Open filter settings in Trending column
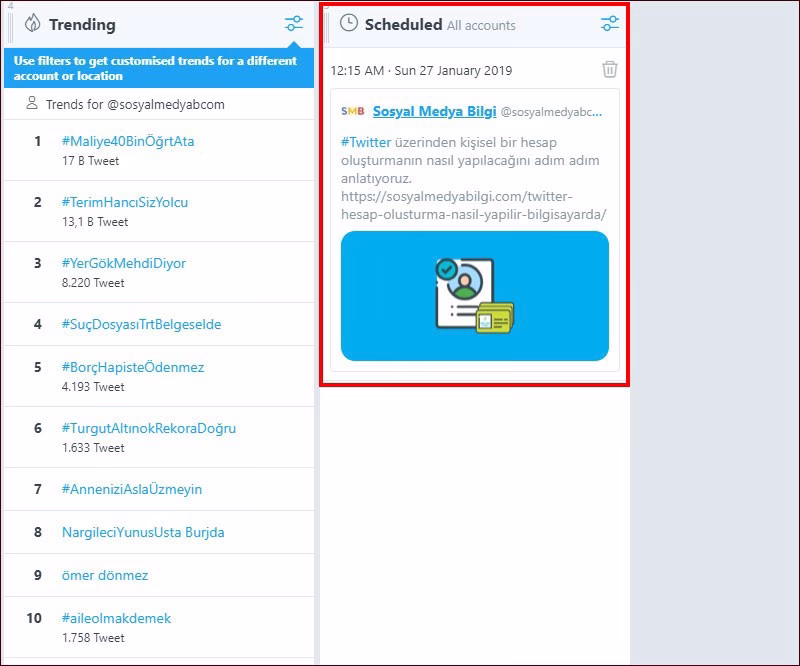The image size is (800, 666). pyautogui.click(x=293, y=24)
